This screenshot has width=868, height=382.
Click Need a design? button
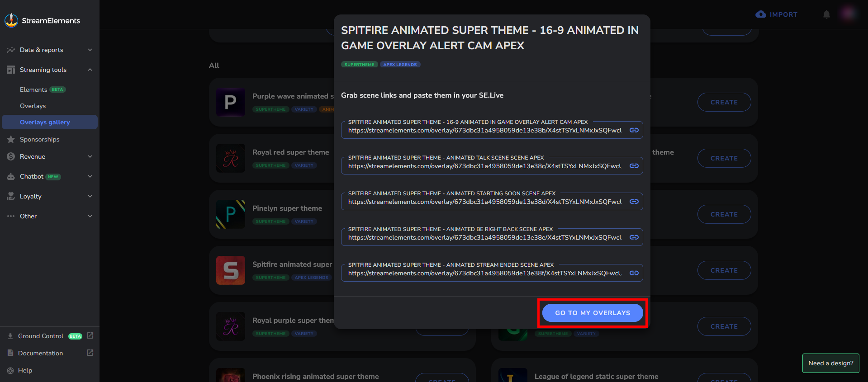coord(830,363)
